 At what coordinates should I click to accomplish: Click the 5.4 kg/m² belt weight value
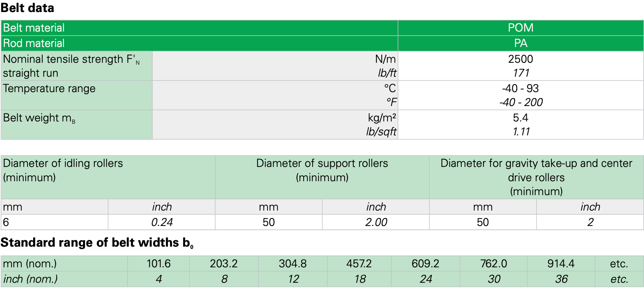[x=520, y=118]
